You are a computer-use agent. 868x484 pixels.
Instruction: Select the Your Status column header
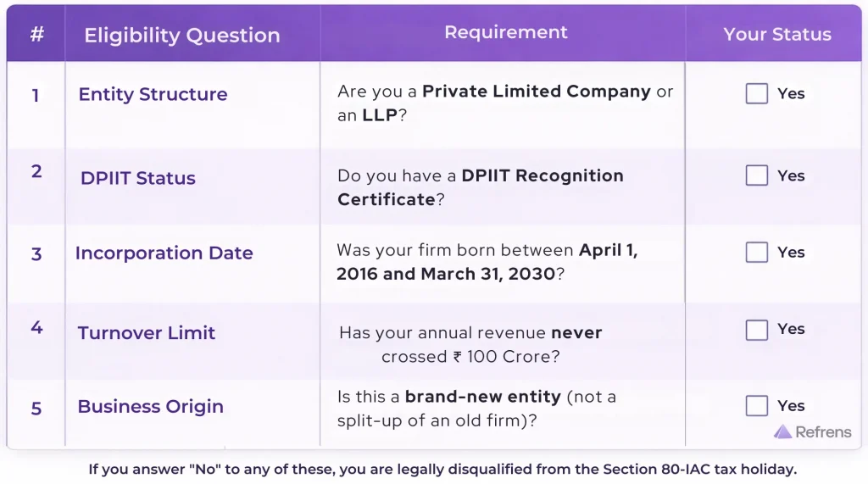[x=776, y=35]
